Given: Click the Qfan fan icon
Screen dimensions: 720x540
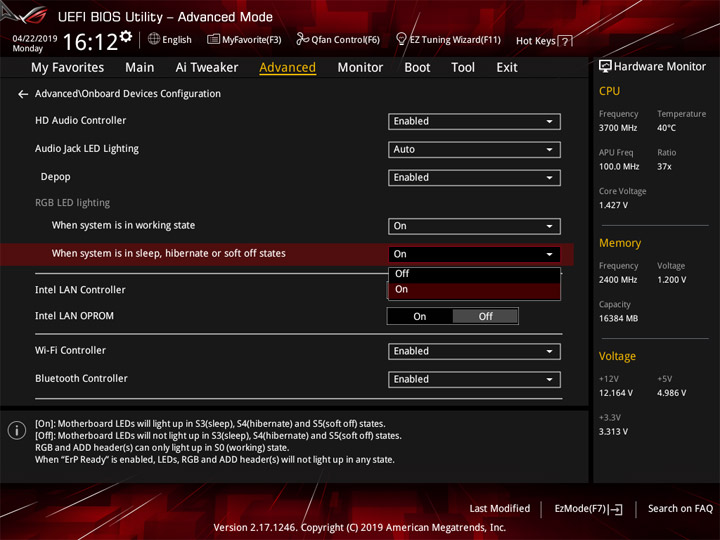Looking at the screenshot, I should tap(302, 39).
